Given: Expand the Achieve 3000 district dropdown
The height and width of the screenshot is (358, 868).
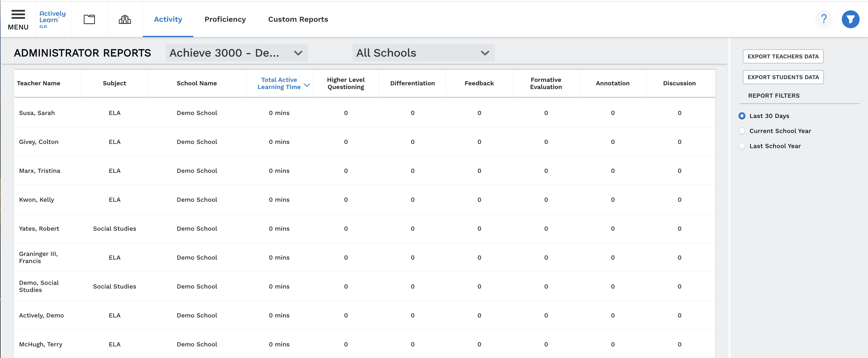Looking at the screenshot, I should pyautogui.click(x=237, y=53).
